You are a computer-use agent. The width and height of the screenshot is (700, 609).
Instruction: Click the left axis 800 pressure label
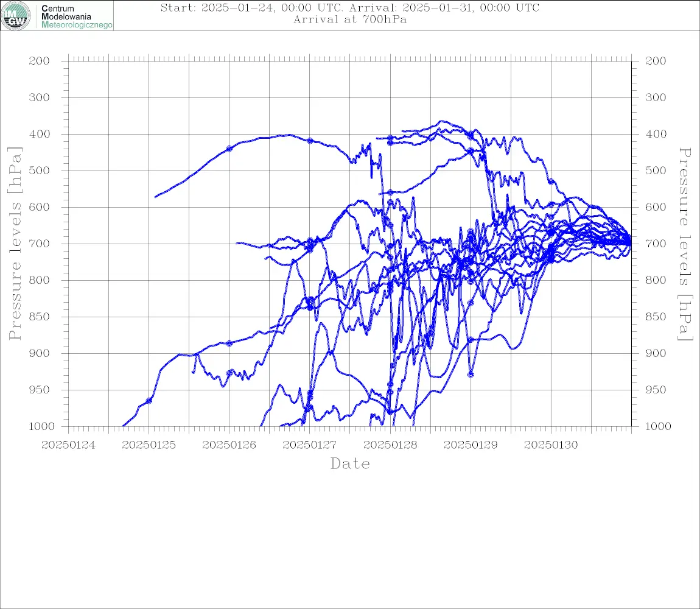pos(40,280)
